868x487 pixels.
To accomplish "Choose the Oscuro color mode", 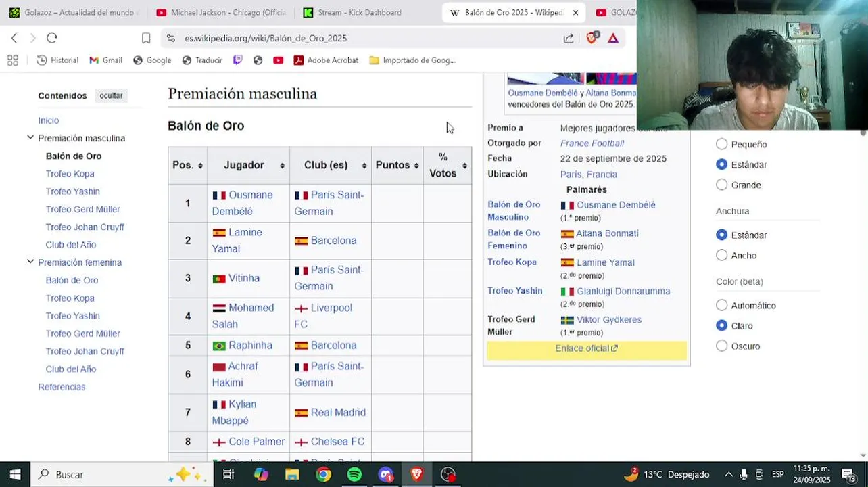I will click(x=722, y=346).
